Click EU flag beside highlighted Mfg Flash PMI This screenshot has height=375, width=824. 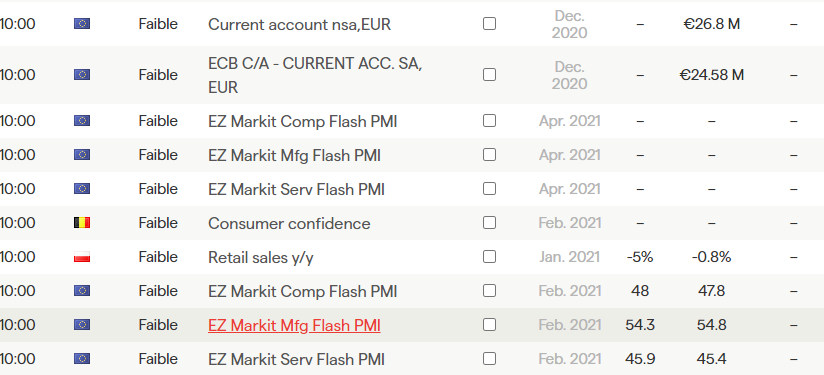point(82,325)
